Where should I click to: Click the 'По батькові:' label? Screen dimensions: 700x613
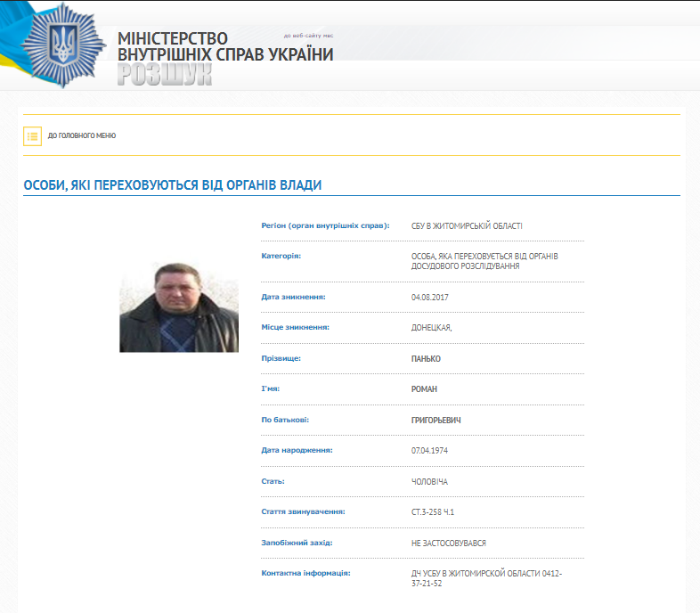285,420
